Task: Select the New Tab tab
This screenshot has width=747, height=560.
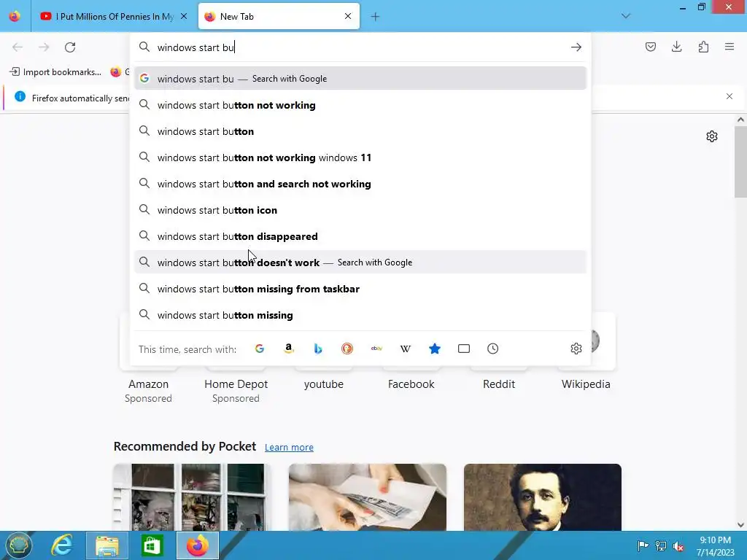Action: (x=279, y=17)
